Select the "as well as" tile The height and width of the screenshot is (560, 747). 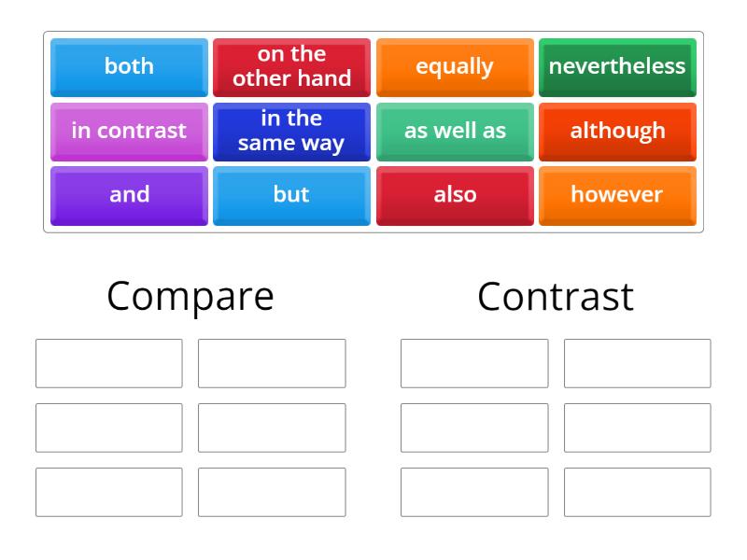[x=455, y=131]
